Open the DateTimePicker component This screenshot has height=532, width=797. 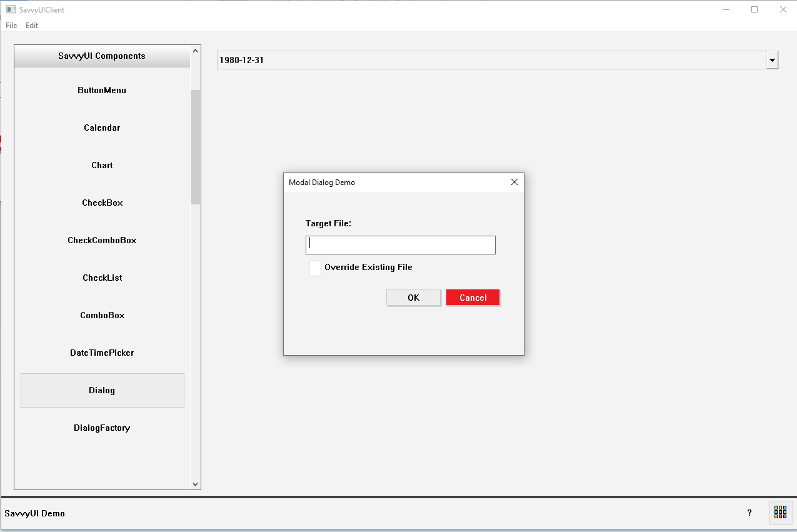point(102,353)
